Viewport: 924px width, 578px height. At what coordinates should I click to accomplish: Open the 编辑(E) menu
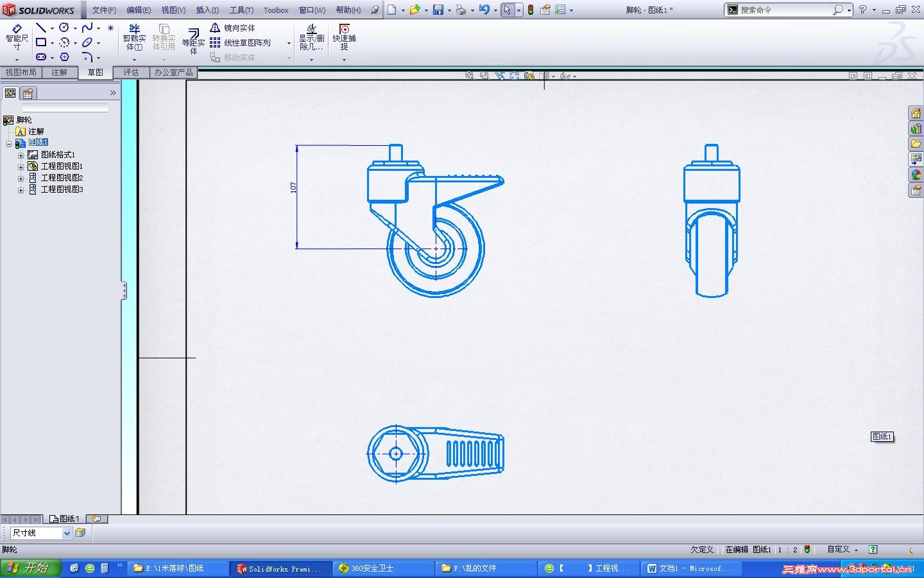point(139,10)
